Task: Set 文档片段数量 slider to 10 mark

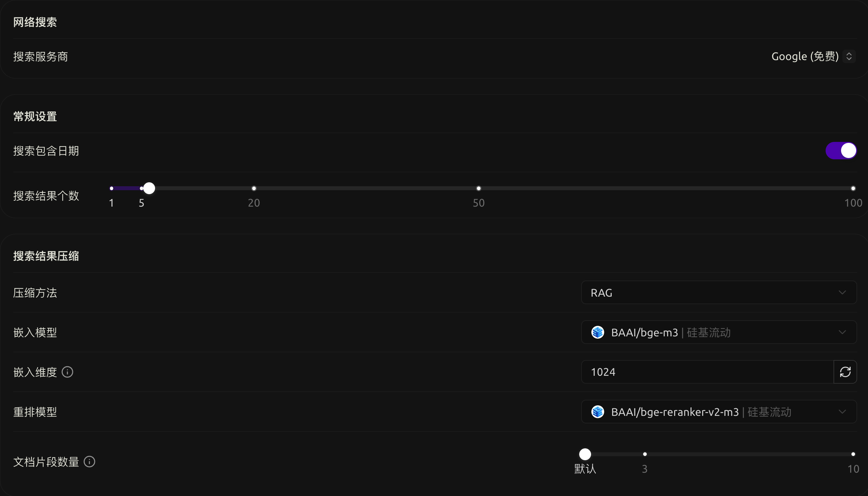Action: click(x=853, y=454)
